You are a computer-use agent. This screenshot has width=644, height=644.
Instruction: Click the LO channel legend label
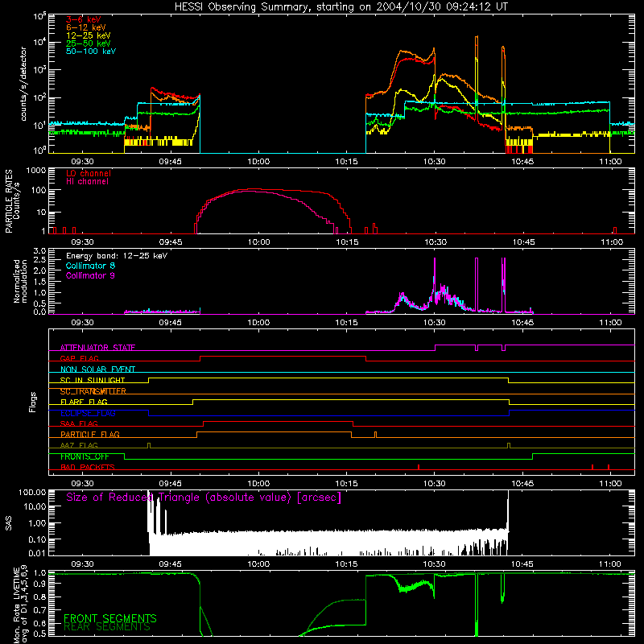(89, 173)
